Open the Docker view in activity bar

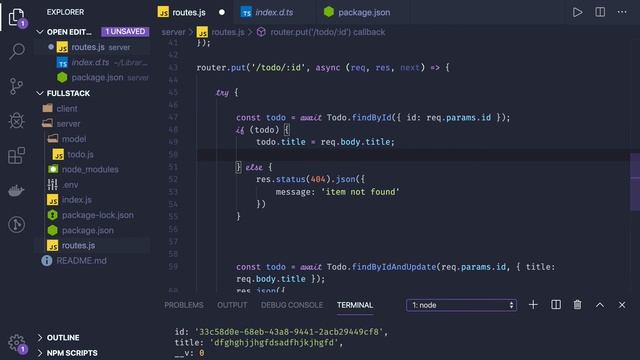16,190
